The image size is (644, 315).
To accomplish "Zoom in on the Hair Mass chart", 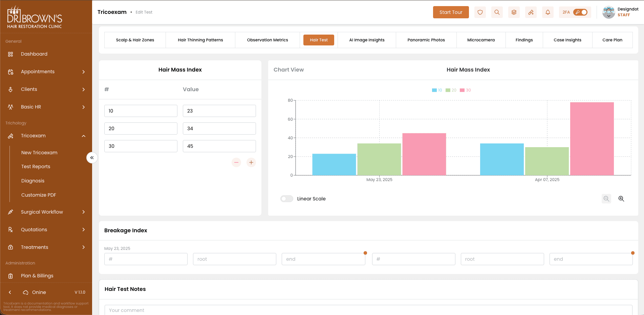I will [x=621, y=199].
